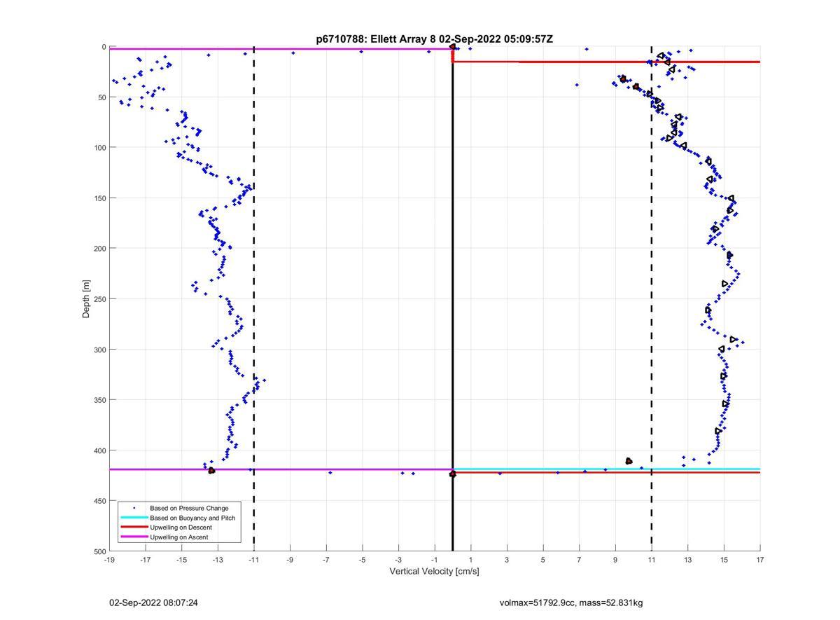The height and width of the screenshot is (620, 840).
Task: Click red marker near 410 m on descent profile
Action: point(629,461)
